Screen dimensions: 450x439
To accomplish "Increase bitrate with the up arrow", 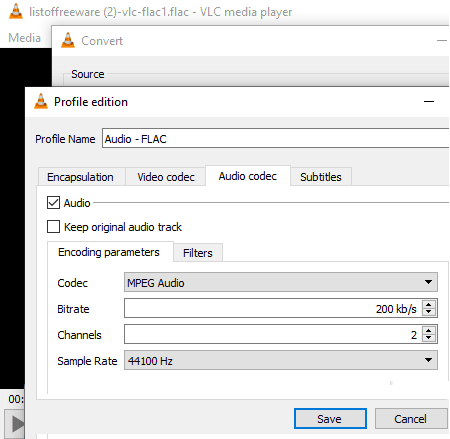I will (x=429, y=304).
